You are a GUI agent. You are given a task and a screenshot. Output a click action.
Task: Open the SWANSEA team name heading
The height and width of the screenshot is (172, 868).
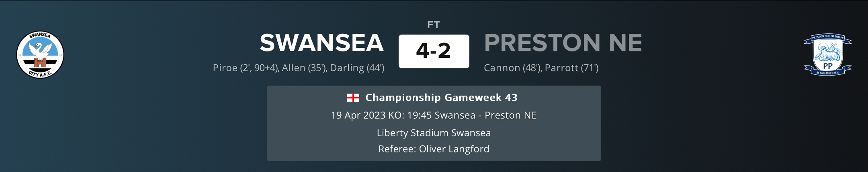(x=321, y=43)
